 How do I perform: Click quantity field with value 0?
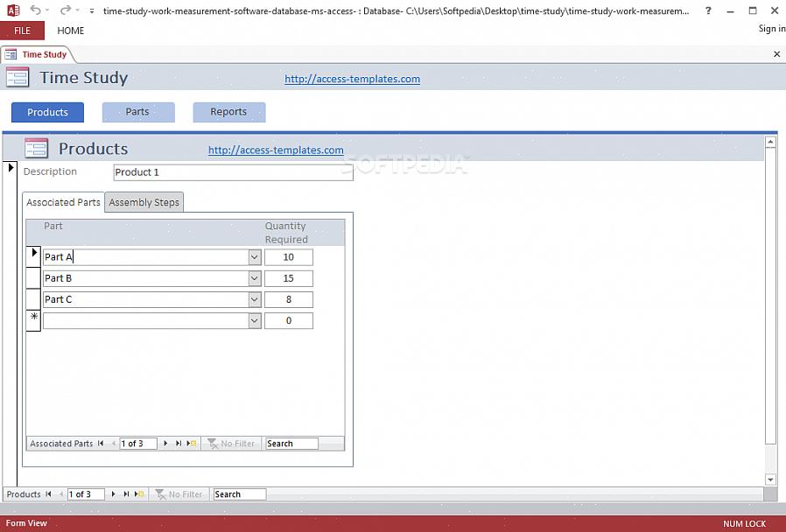click(289, 320)
